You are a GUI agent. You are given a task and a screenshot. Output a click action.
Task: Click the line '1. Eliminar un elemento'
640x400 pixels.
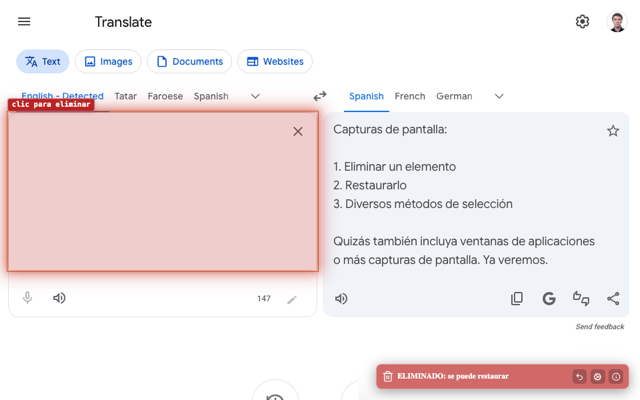coord(394,167)
